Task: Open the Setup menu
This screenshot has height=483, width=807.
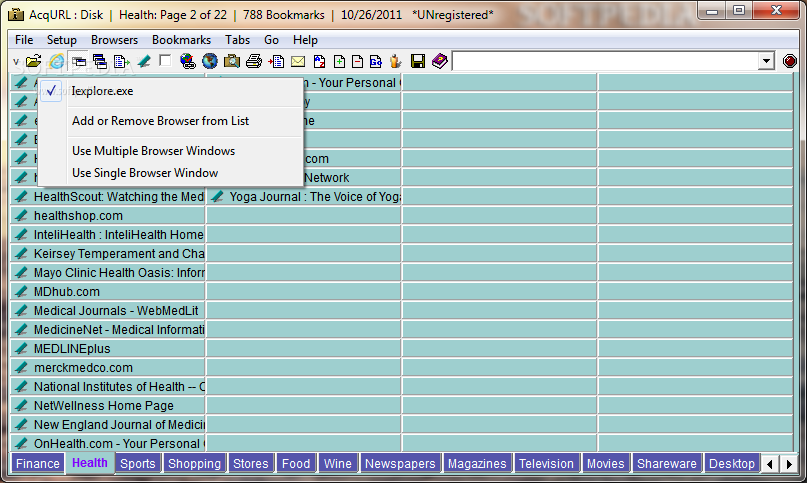Action: coord(61,40)
